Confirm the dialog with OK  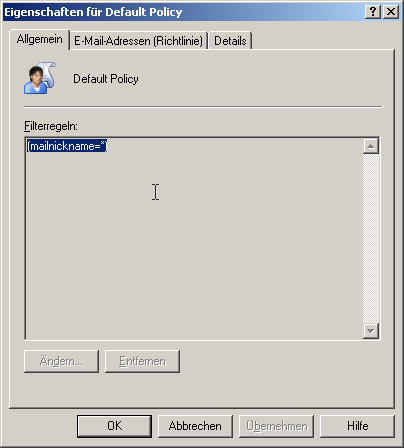tap(114, 426)
